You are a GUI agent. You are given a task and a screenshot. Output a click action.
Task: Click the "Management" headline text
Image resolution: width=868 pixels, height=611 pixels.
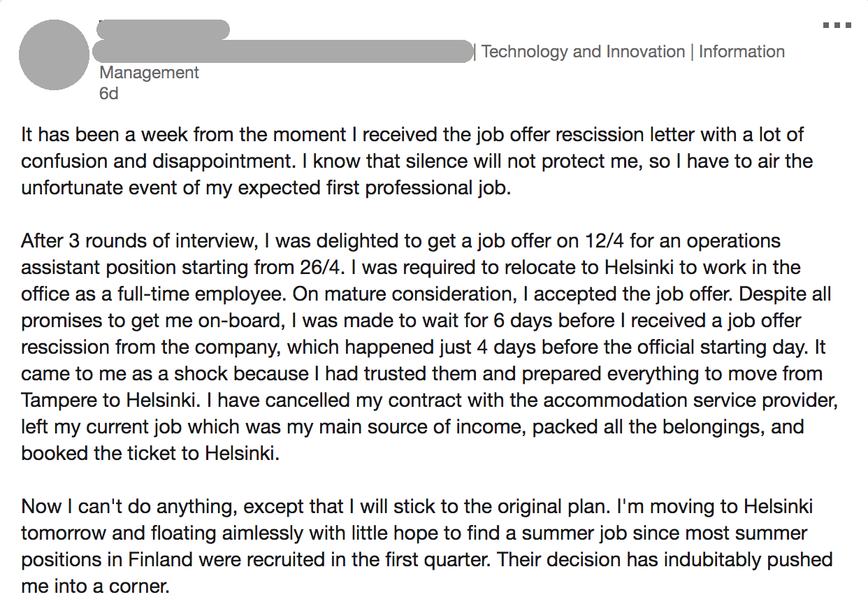coord(149,73)
